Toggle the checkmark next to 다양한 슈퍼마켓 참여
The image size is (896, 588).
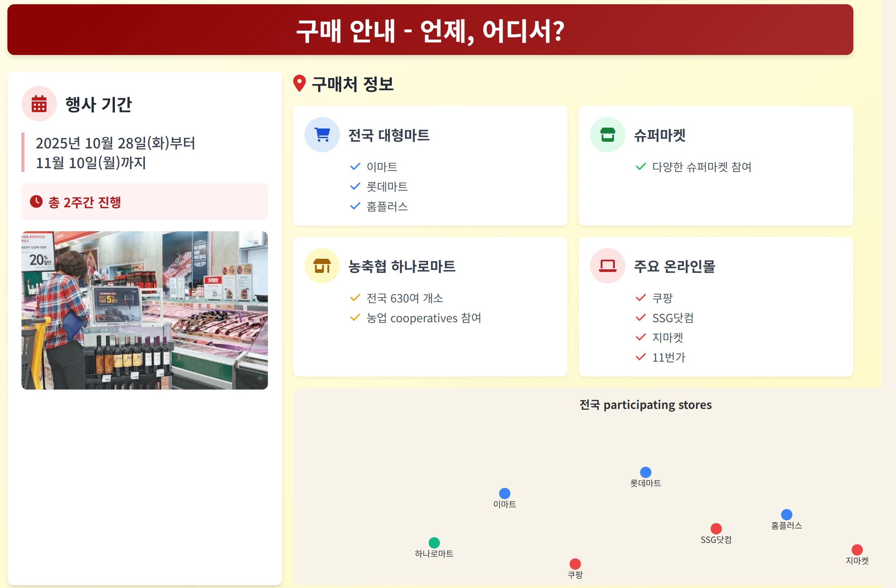point(640,167)
